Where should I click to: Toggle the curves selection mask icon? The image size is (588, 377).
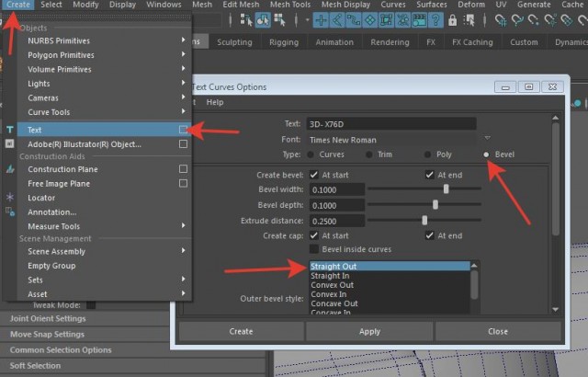[354, 20]
